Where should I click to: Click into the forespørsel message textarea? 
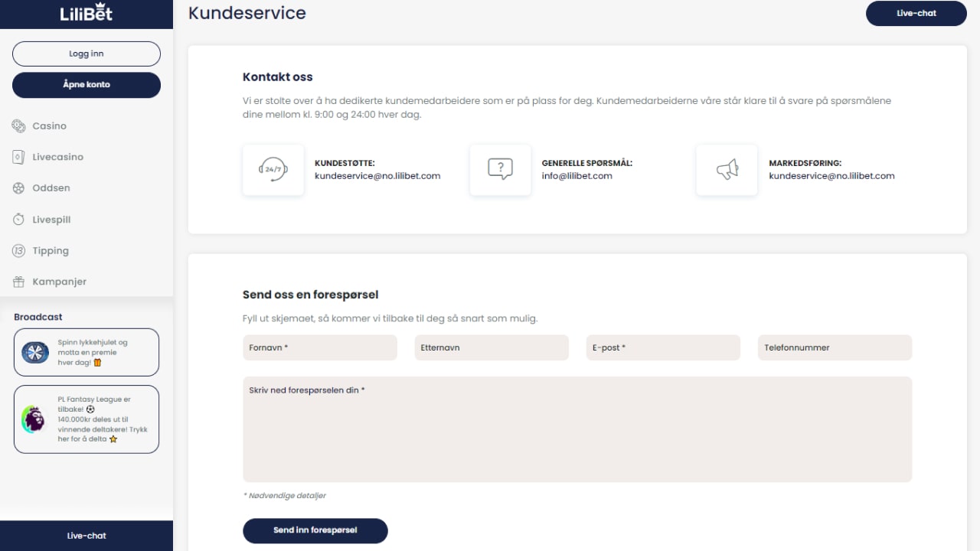(577, 429)
